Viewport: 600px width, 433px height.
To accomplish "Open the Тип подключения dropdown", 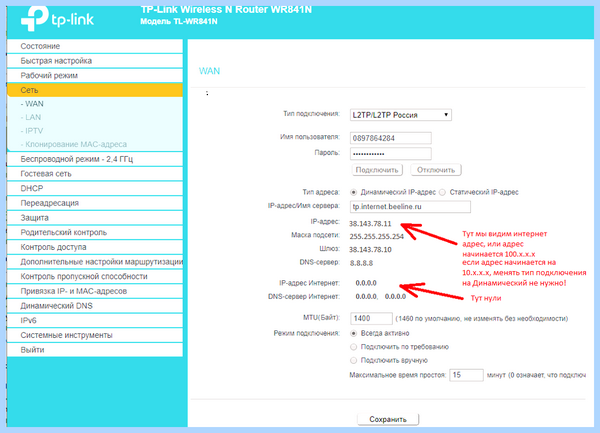I will click(x=401, y=115).
